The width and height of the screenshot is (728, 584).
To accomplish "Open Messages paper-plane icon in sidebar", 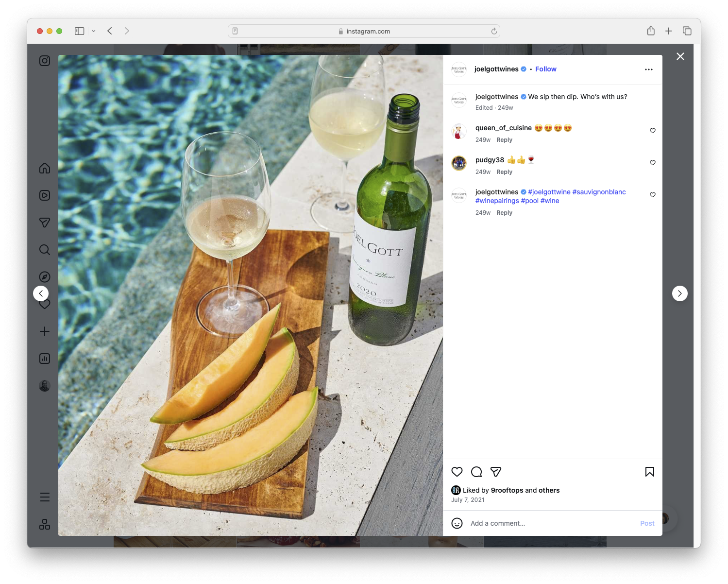I will tap(45, 223).
